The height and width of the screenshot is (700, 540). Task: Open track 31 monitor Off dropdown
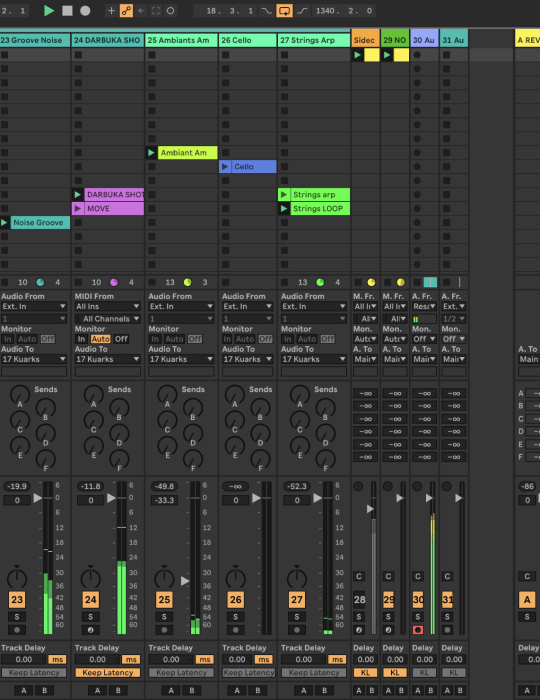point(453,339)
